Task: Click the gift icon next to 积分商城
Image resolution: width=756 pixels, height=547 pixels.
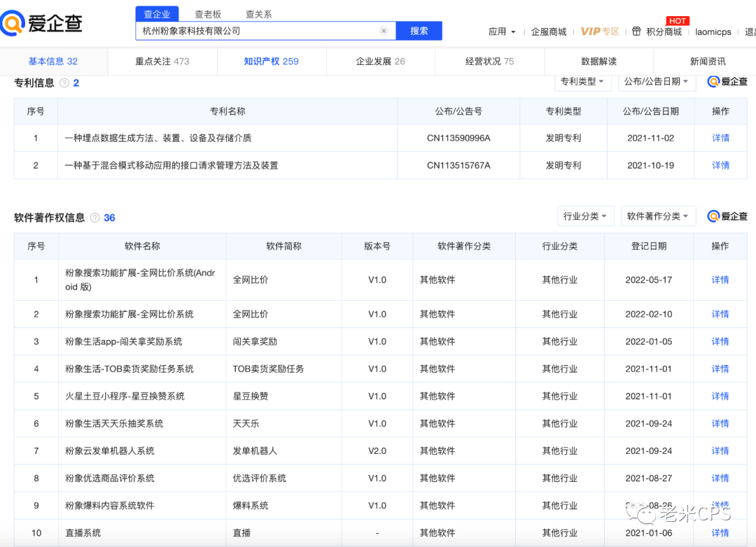Action: click(636, 31)
